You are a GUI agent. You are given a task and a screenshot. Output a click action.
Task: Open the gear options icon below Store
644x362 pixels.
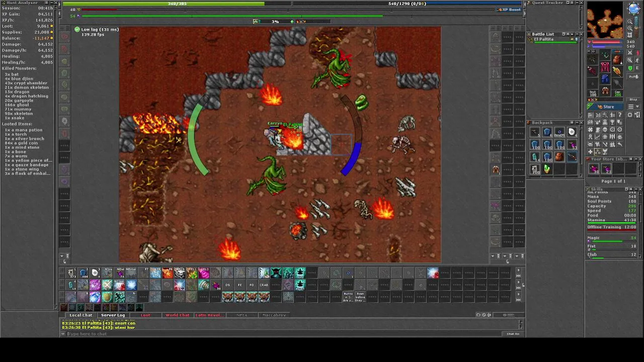tap(630, 115)
